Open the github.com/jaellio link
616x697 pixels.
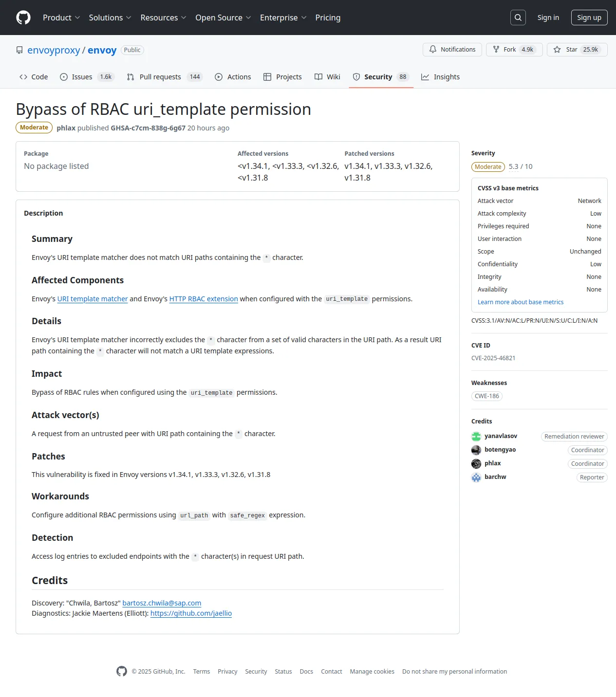tap(191, 613)
